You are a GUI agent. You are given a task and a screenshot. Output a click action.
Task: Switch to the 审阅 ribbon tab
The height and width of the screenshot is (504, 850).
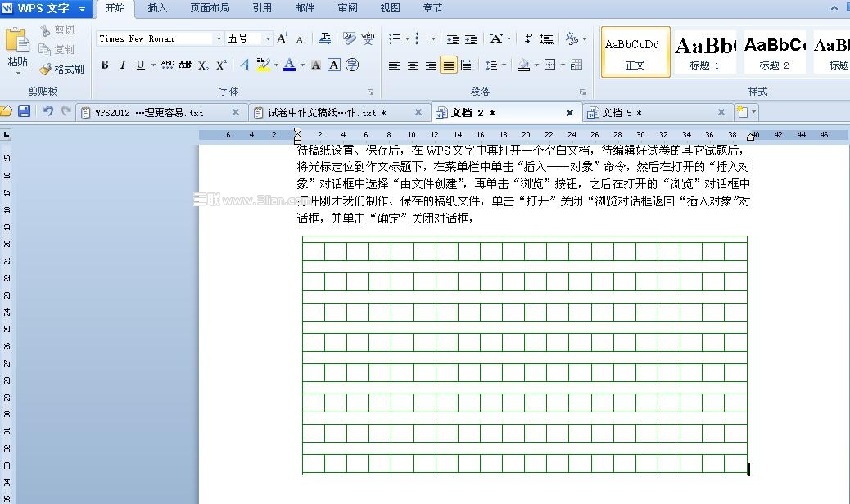(x=347, y=8)
